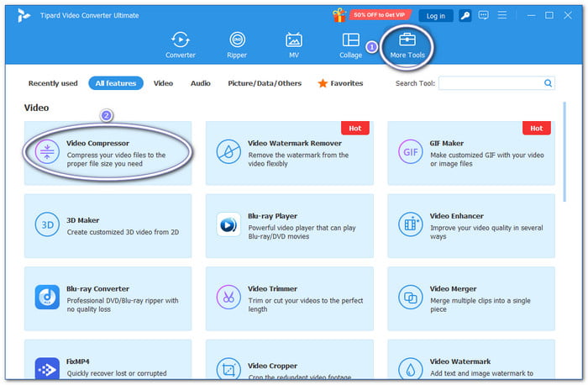The height and width of the screenshot is (385, 588).
Task: Minimize the Tipard window
Action: pyautogui.click(x=531, y=15)
